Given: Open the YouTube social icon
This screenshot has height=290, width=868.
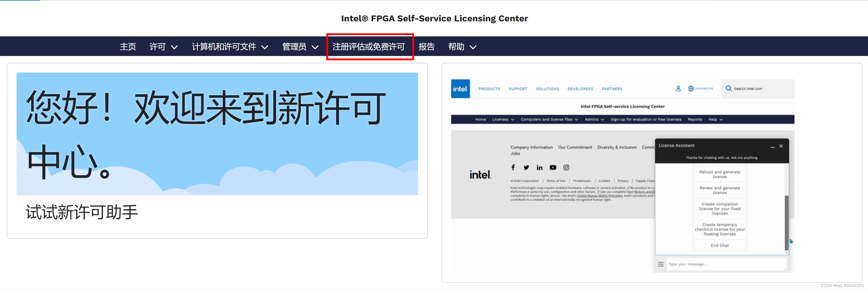Looking at the screenshot, I should (553, 167).
